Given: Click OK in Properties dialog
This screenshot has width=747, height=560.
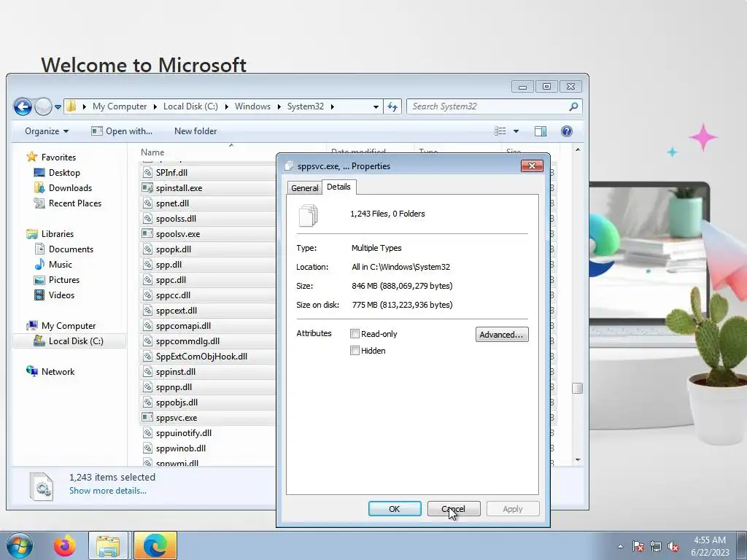Looking at the screenshot, I should click(395, 508).
